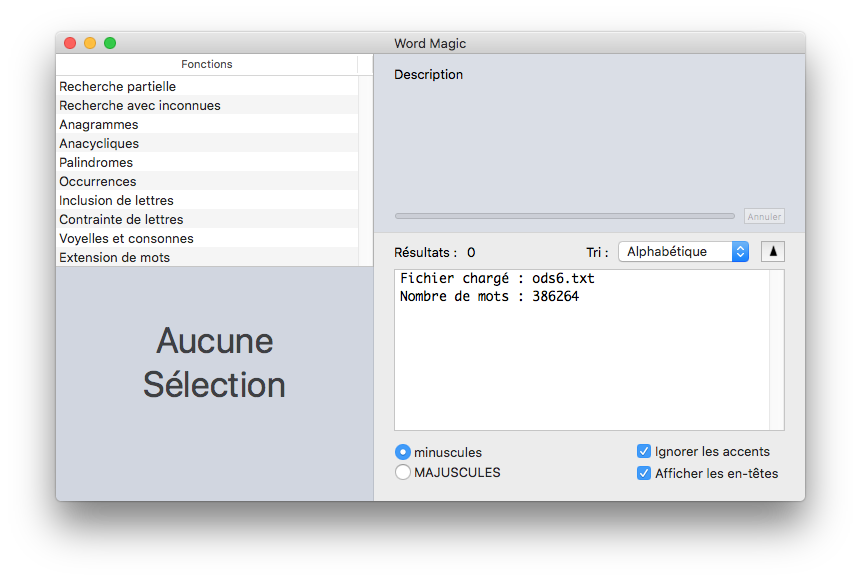This screenshot has width=861, height=581.
Task: Select Voyelles et consonnes row
Action: [x=126, y=239]
